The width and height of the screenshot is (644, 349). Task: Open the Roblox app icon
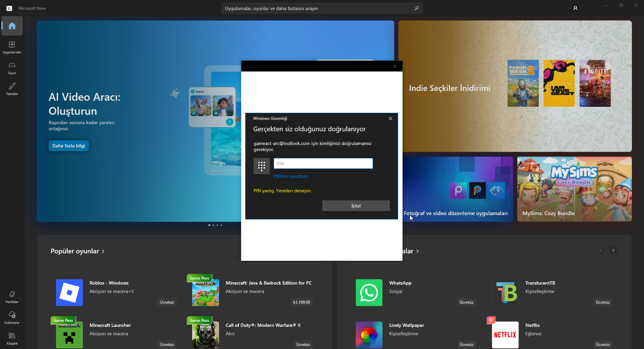pos(69,292)
